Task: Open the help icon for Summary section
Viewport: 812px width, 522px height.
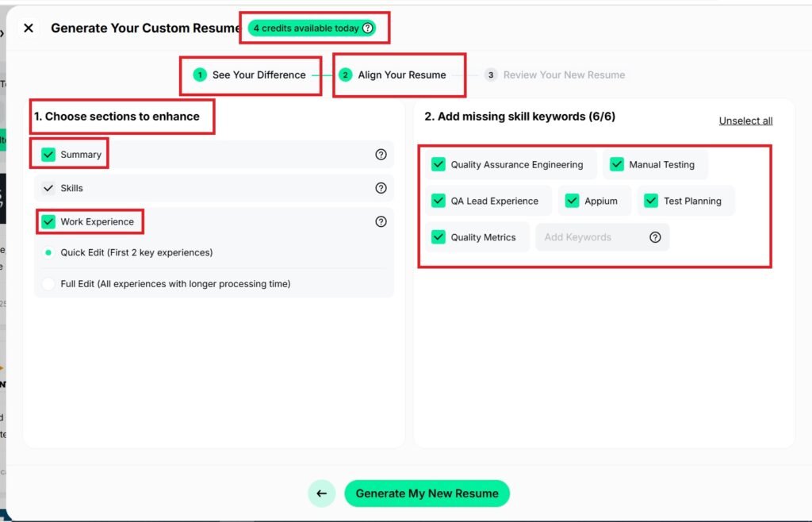Action: [381, 155]
